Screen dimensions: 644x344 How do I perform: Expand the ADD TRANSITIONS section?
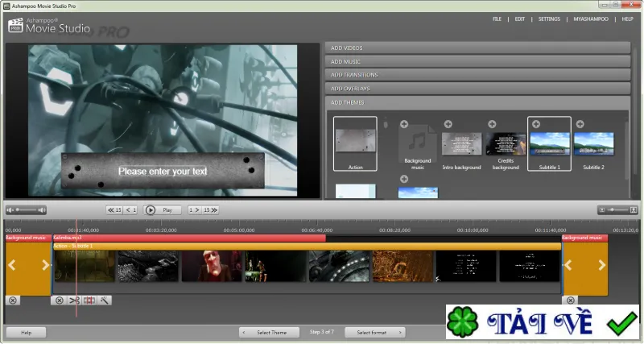pyautogui.click(x=477, y=75)
